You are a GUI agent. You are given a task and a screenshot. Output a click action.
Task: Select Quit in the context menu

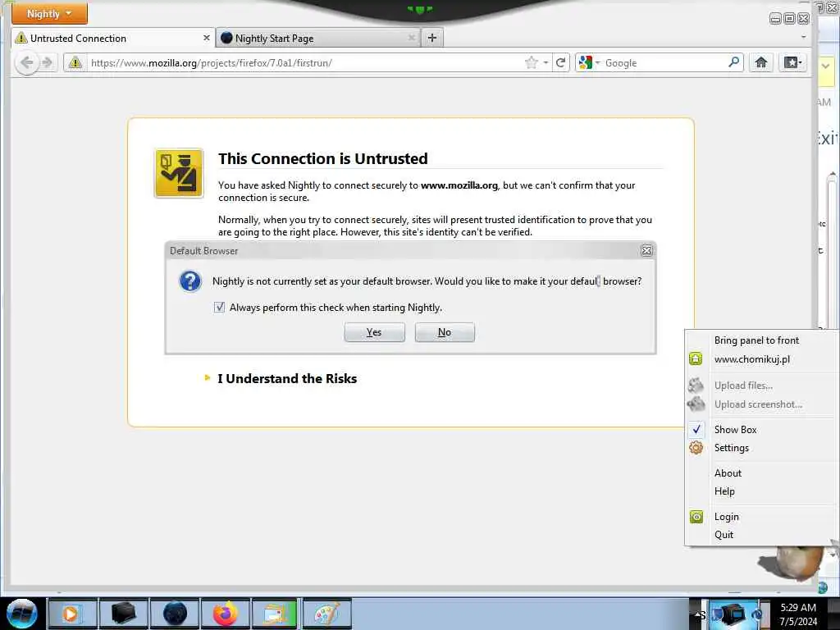pyautogui.click(x=724, y=535)
